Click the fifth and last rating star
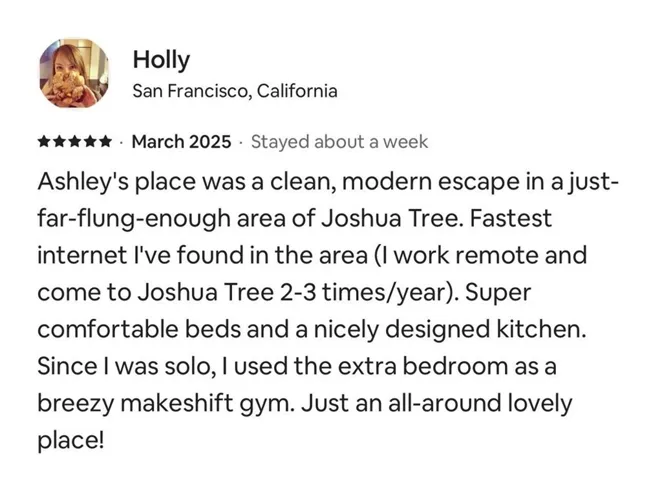This screenshot has height=480, width=662. [104, 142]
